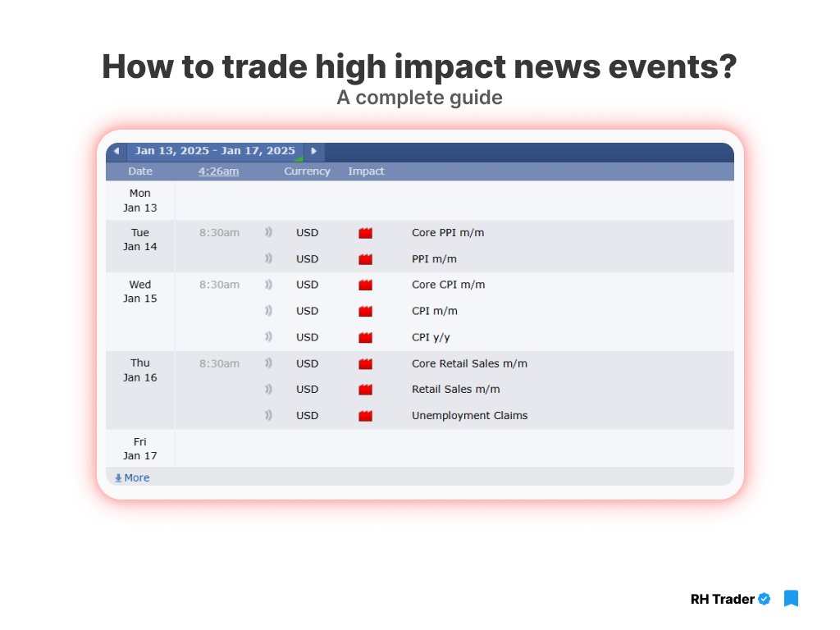Click the 4:26am time link
The height and width of the screenshot is (630, 840).
pos(218,171)
